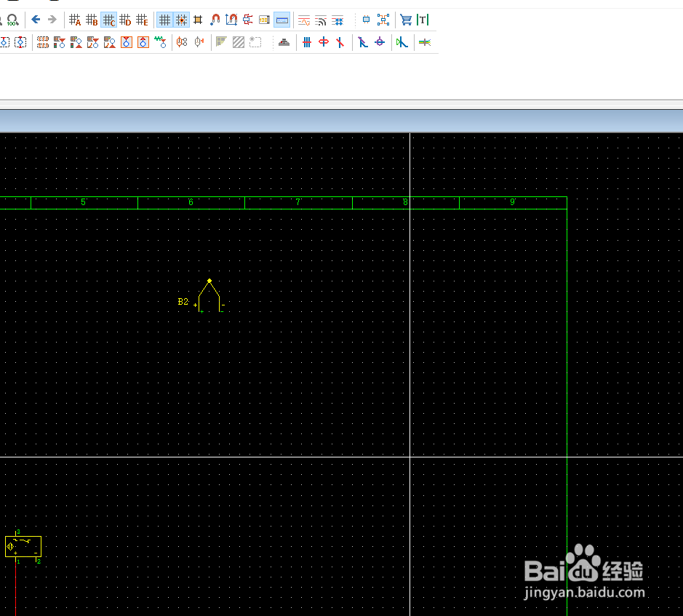The image size is (683, 616).
Task: Click the red slash across blue line
Action: [340, 42]
